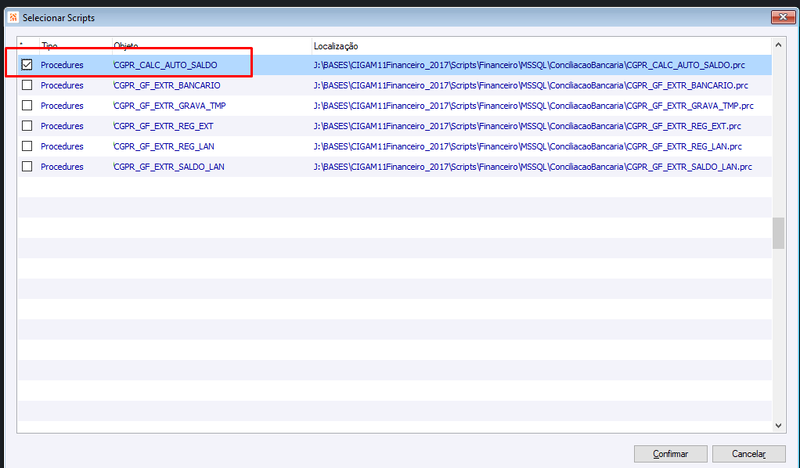Click Procedures in the CGPR_CALC_AUTO_SALDO row
800x468 pixels.
tap(62, 65)
